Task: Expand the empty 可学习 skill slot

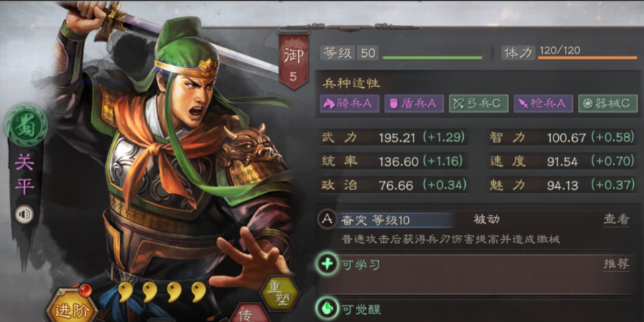Action: 473,274
